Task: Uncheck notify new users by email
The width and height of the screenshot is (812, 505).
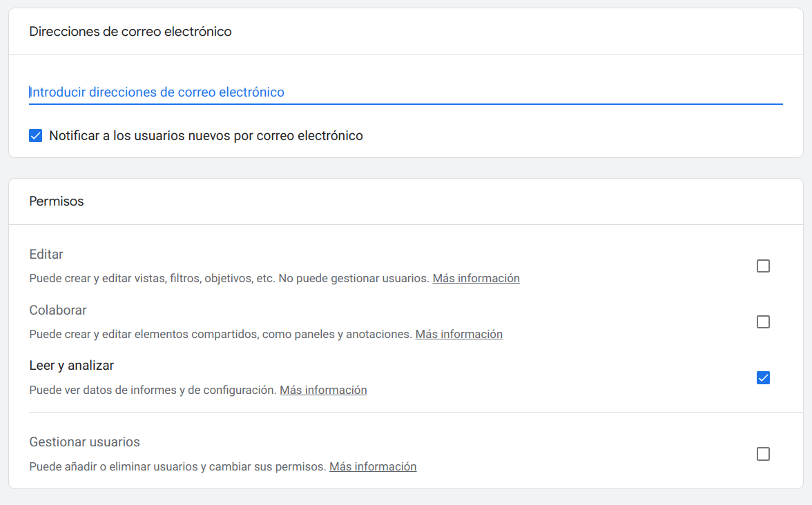Action: tap(35, 135)
